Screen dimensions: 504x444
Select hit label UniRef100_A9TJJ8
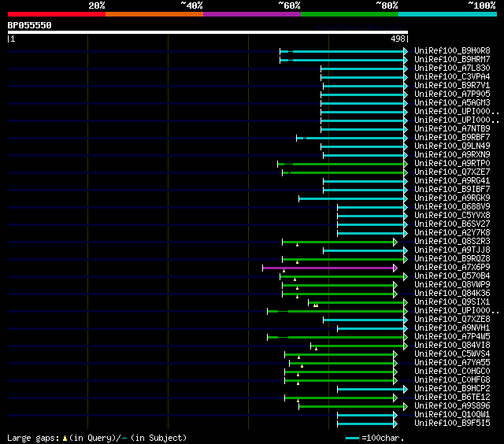pyautogui.click(x=452, y=250)
